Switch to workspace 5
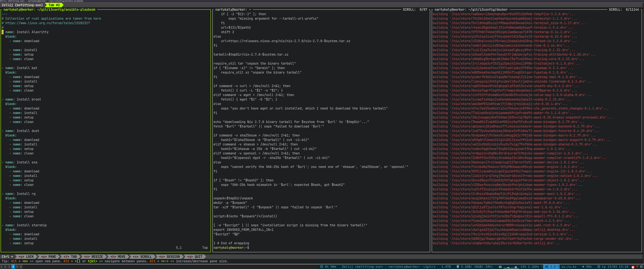The width and height of the screenshot is (644, 269). (x=17, y=267)
